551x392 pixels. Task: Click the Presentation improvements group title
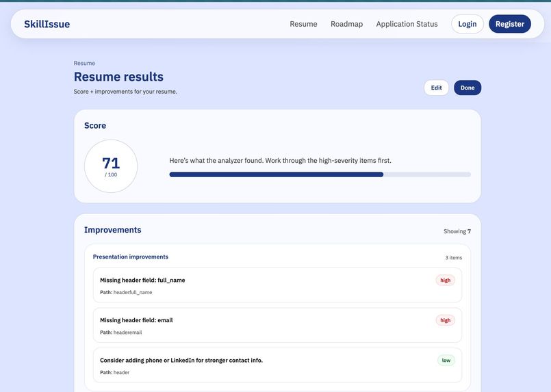pos(130,257)
